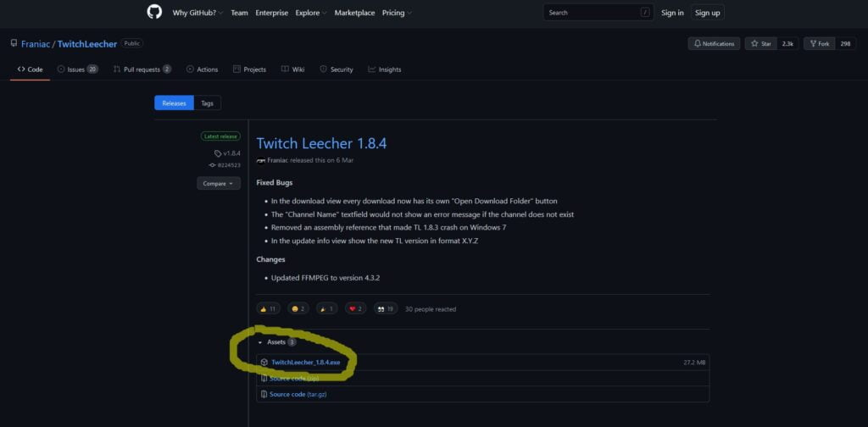Download TwitchLeecher_1.8.4.exe

click(x=305, y=363)
